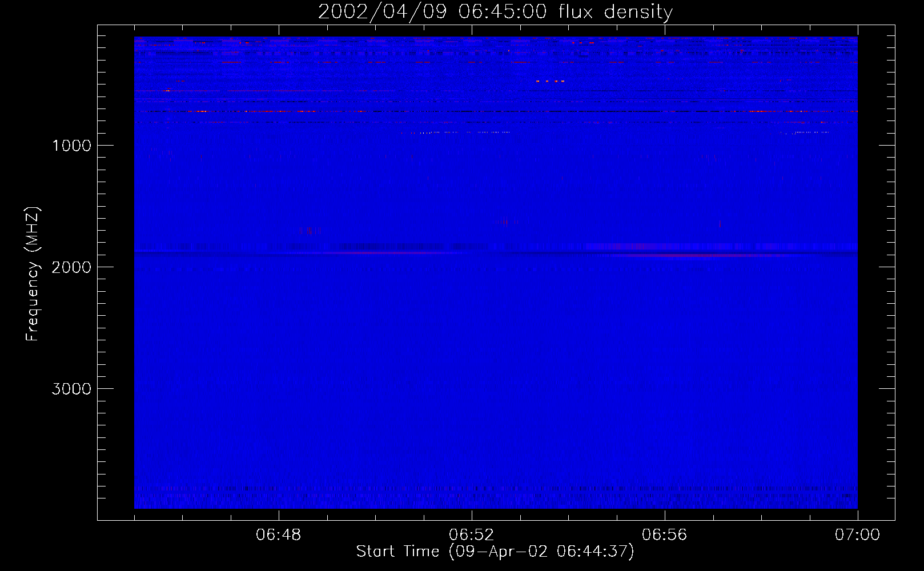Select the 2000 frequency tick label
The height and width of the screenshot is (571, 924).
(71, 267)
